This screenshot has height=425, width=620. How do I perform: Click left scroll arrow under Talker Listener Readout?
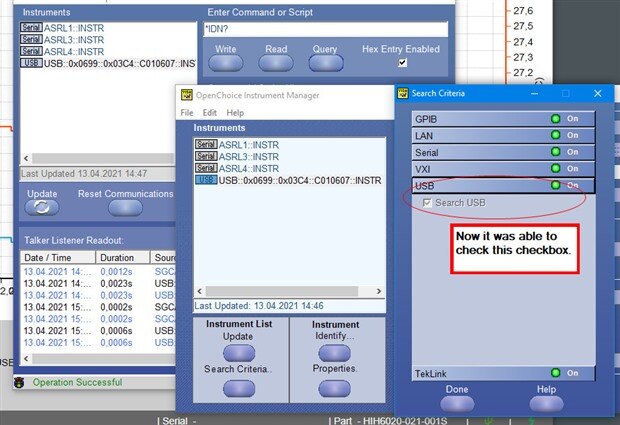click(x=26, y=359)
